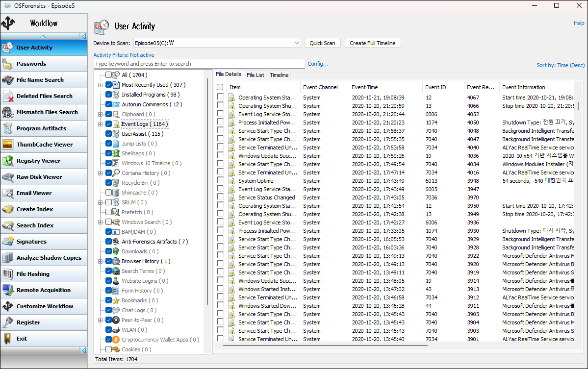Expand the Most Recently Used tree node
588x369 pixels.
pos(100,85)
